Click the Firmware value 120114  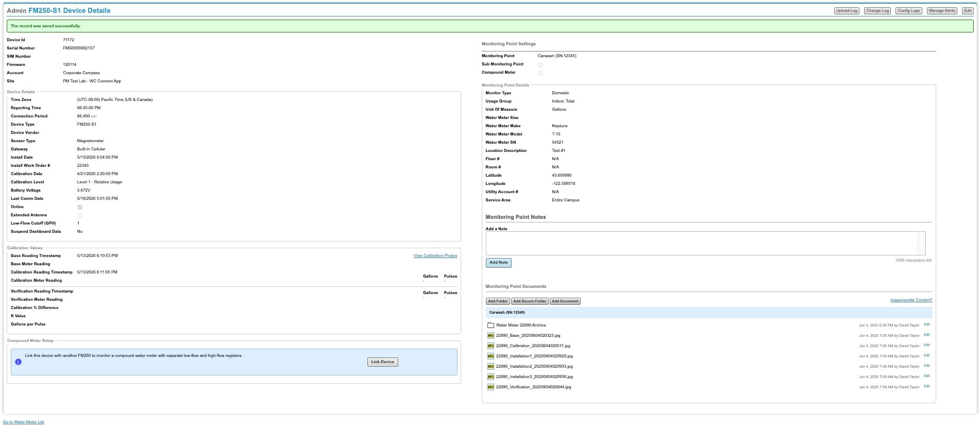click(x=70, y=65)
